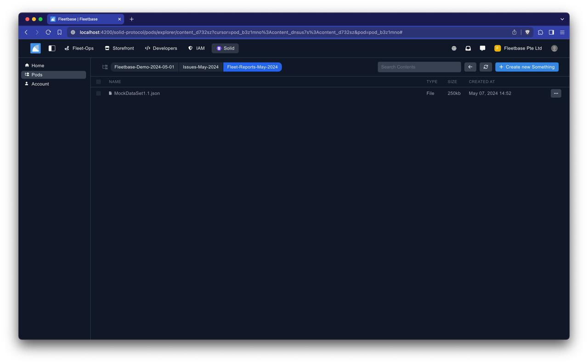Toggle the browser sidebar panel icon

[551, 33]
